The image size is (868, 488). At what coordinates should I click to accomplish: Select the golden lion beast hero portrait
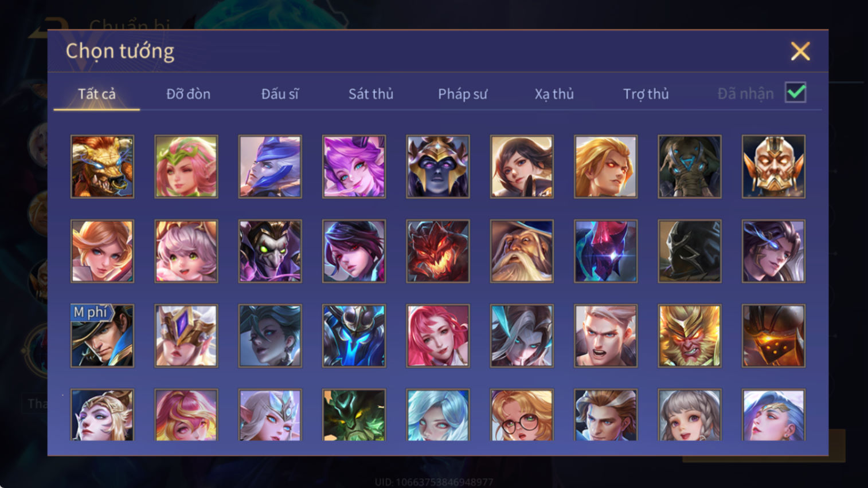tap(102, 167)
